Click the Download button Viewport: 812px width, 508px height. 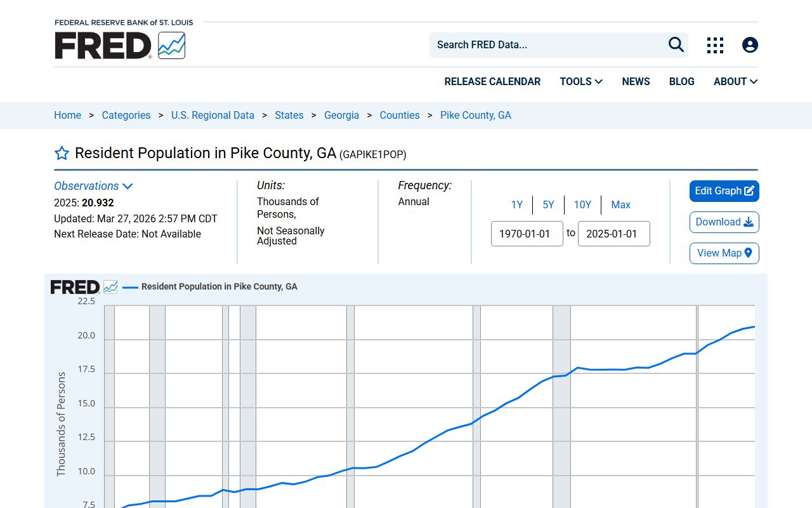pos(724,222)
